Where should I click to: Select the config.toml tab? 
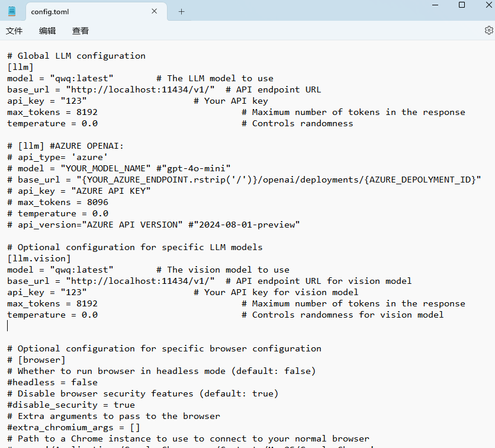click(x=97, y=12)
